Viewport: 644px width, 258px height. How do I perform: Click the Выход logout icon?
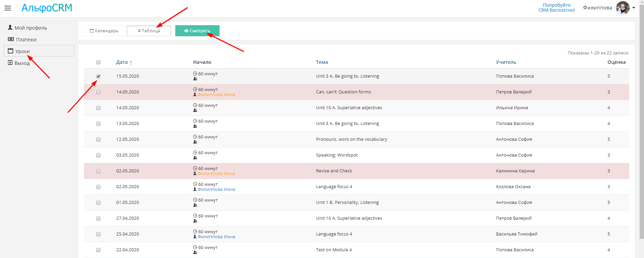tap(10, 63)
